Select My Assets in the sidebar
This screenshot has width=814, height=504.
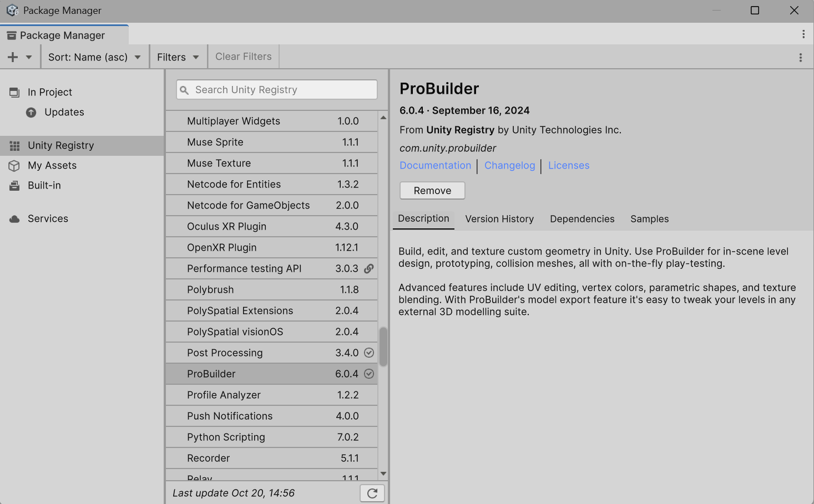point(82,165)
